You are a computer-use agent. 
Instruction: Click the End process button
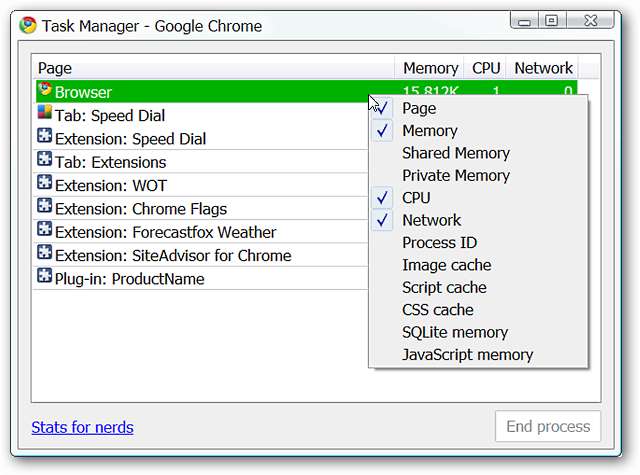point(547,427)
